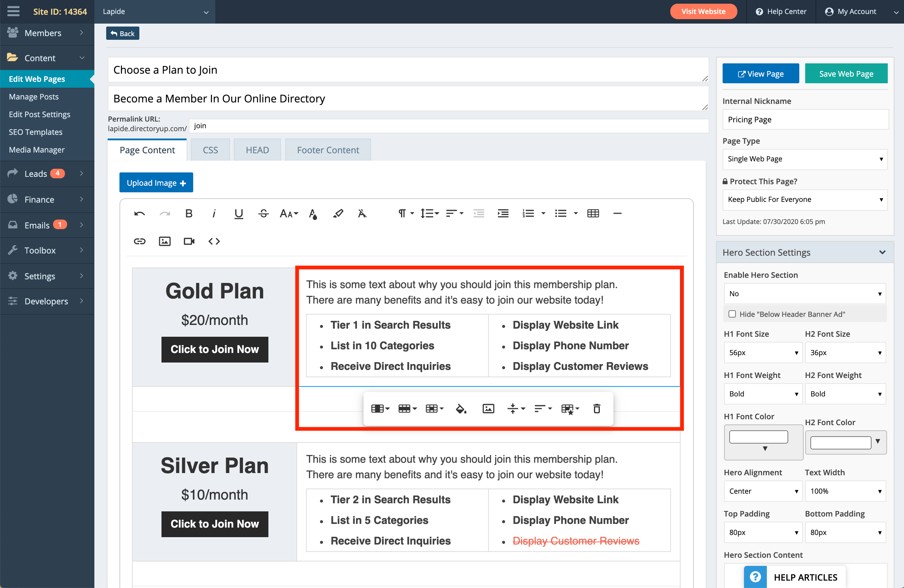Open the cell background color tool
904x588 pixels.
coord(461,409)
